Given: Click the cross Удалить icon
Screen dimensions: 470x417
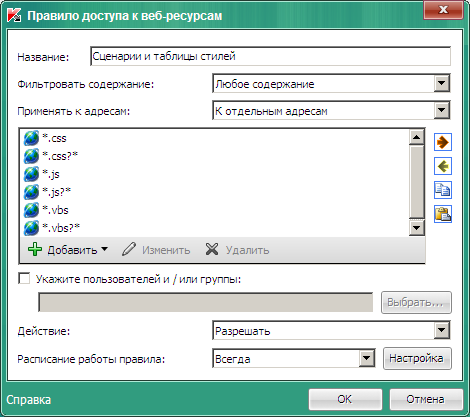Looking at the screenshot, I should (x=212, y=249).
